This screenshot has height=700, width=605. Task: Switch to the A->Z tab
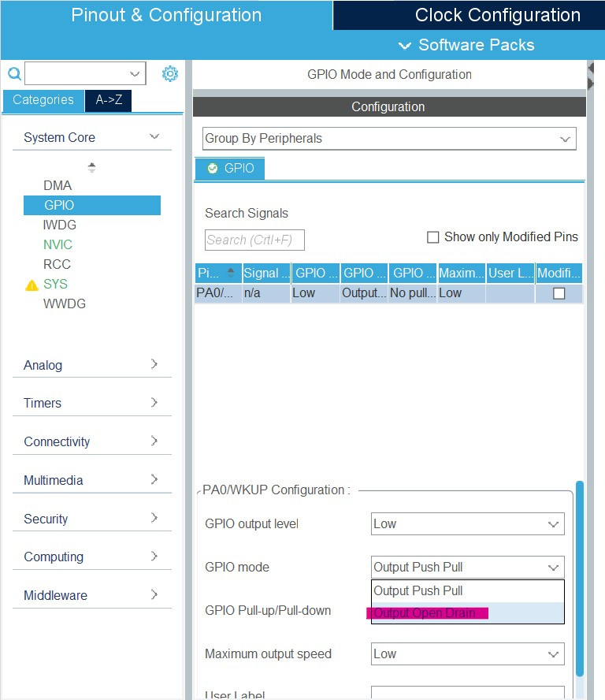109,100
